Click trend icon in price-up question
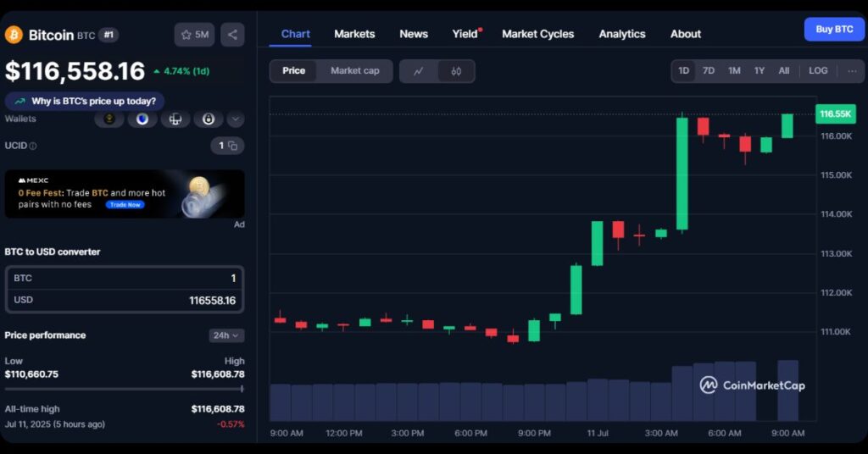868x454 pixels. (20, 101)
